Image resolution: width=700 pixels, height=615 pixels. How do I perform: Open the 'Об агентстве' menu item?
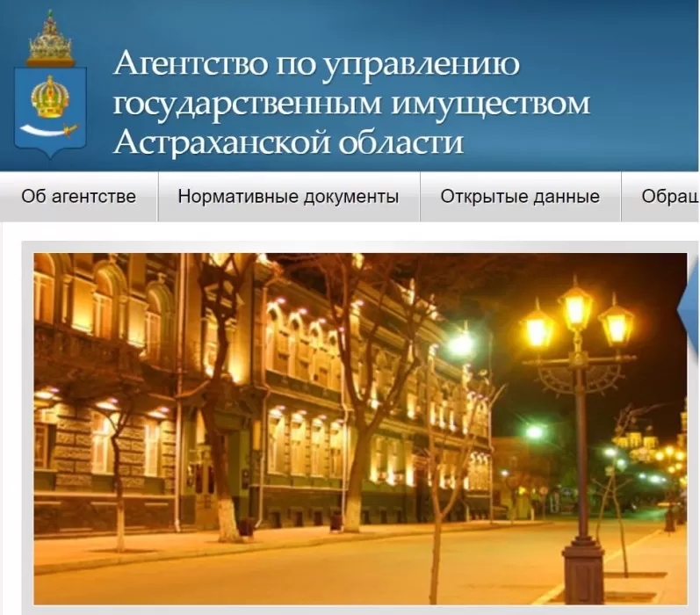[78, 197]
